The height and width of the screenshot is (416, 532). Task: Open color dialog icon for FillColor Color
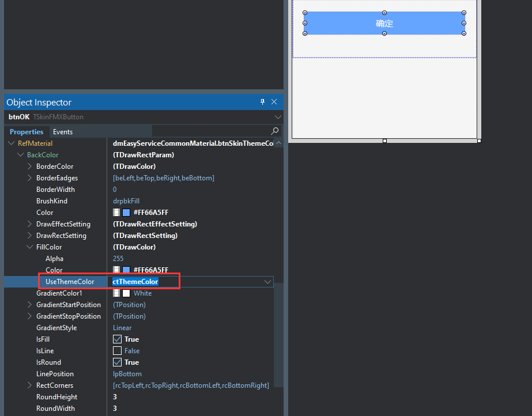point(116,270)
